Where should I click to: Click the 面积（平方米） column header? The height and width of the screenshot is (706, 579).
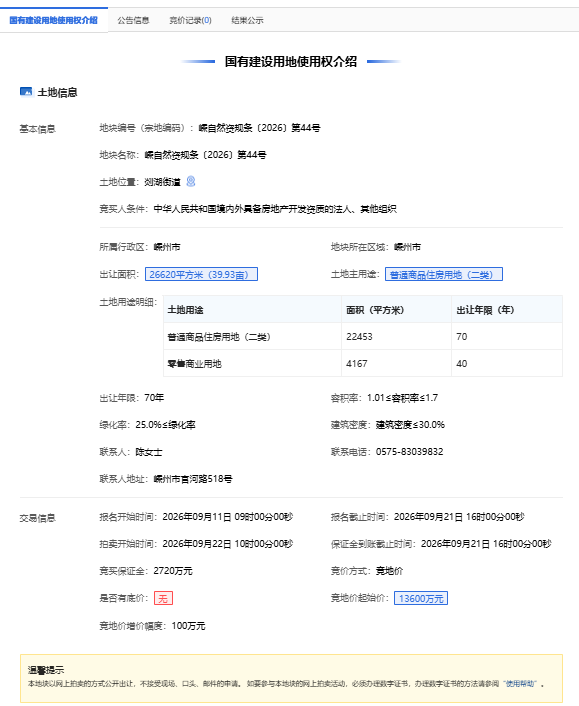375,310
